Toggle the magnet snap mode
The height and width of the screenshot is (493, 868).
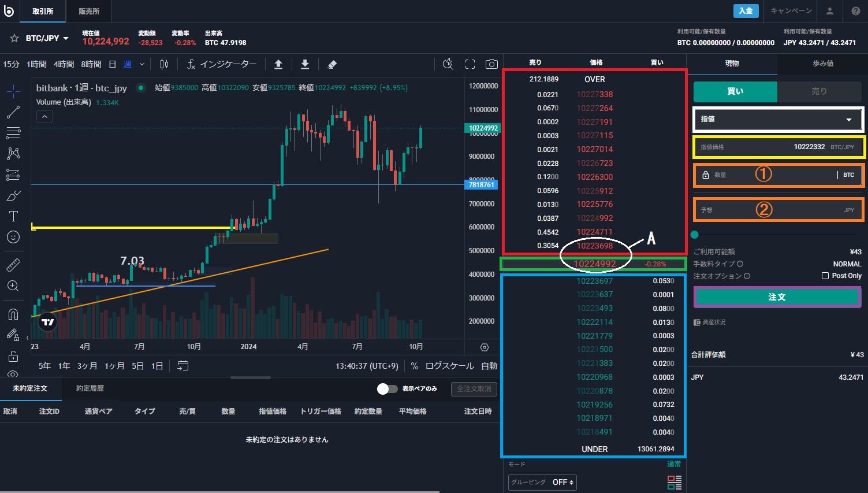point(13,314)
